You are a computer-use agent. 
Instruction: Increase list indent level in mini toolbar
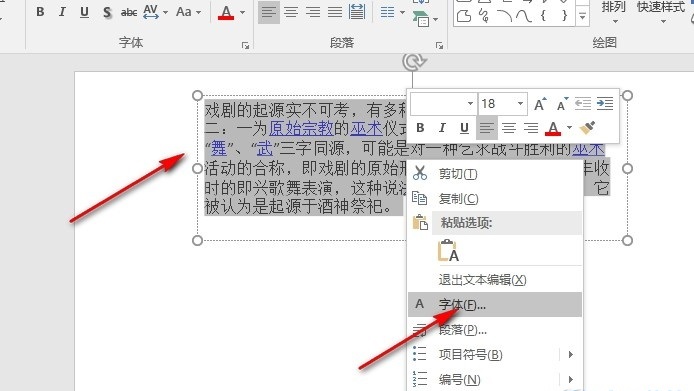[605, 104]
